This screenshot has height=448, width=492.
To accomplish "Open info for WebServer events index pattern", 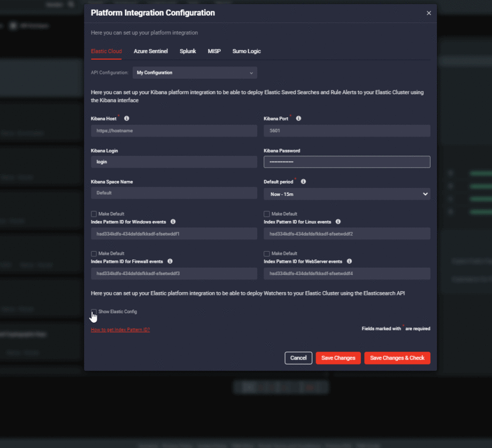I will pos(349,261).
